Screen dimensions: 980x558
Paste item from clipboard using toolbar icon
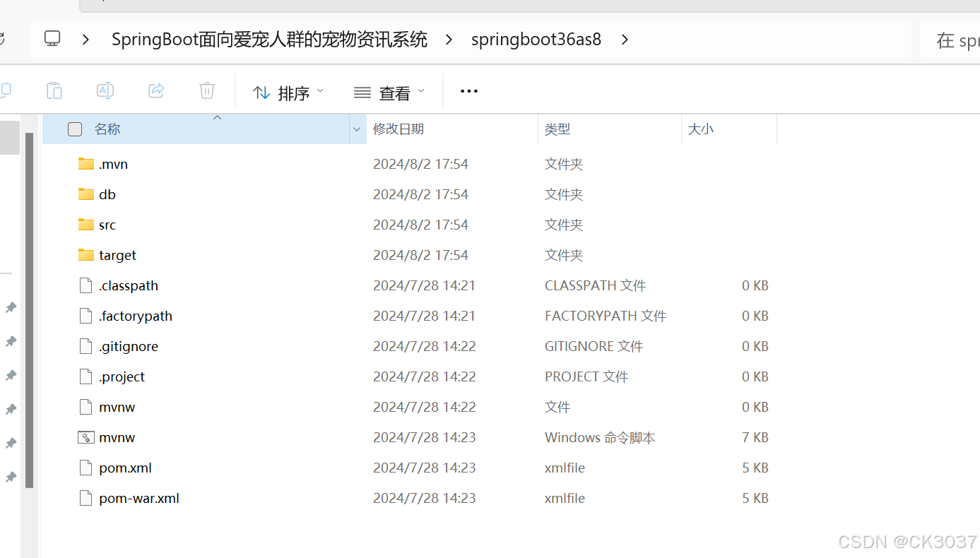pos(54,90)
